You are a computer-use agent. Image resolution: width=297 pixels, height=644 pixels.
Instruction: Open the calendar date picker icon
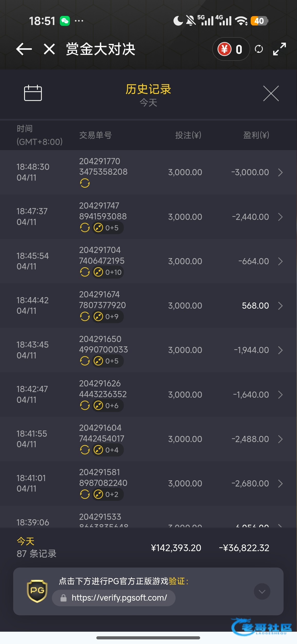pyautogui.click(x=33, y=93)
